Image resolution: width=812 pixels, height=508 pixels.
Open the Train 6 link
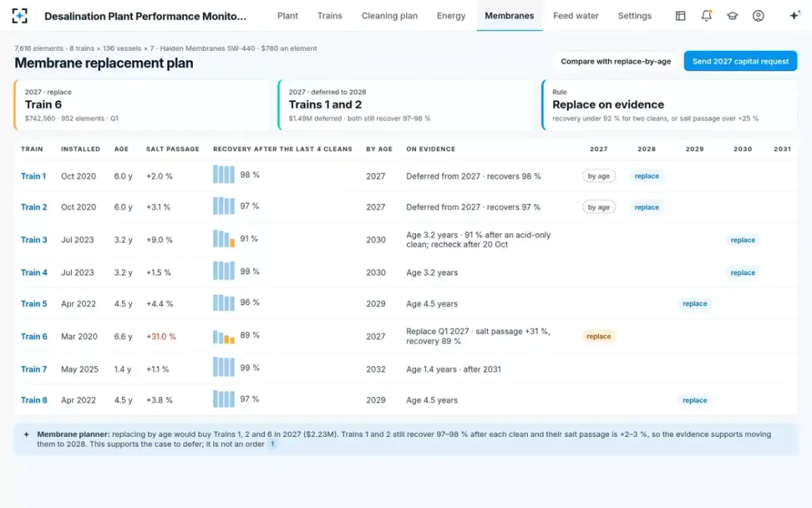point(34,336)
